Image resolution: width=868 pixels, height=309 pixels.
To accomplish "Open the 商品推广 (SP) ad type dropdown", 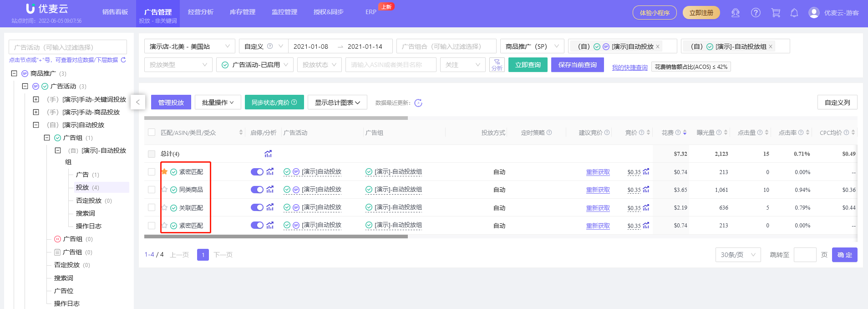I will coord(532,46).
